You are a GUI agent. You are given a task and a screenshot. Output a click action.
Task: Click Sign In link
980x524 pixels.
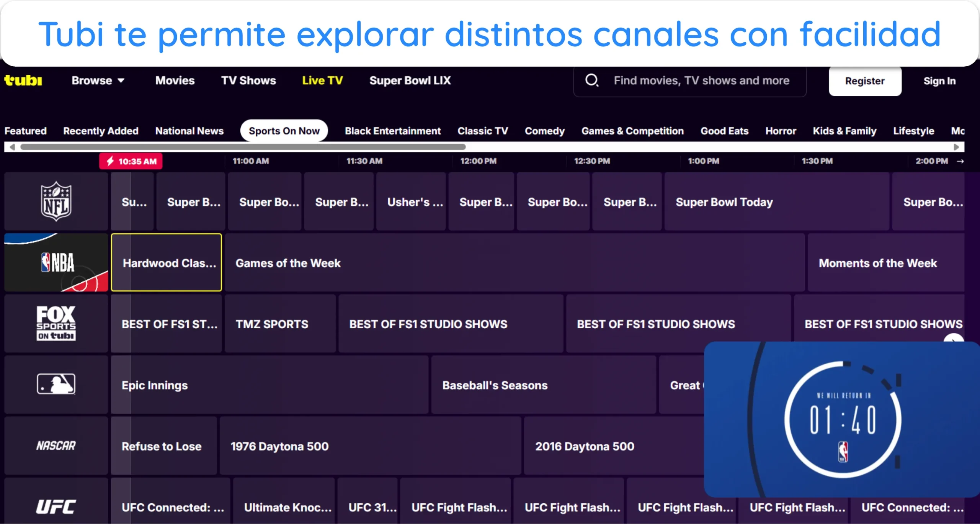pyautogui.click(x=939, y=81)
